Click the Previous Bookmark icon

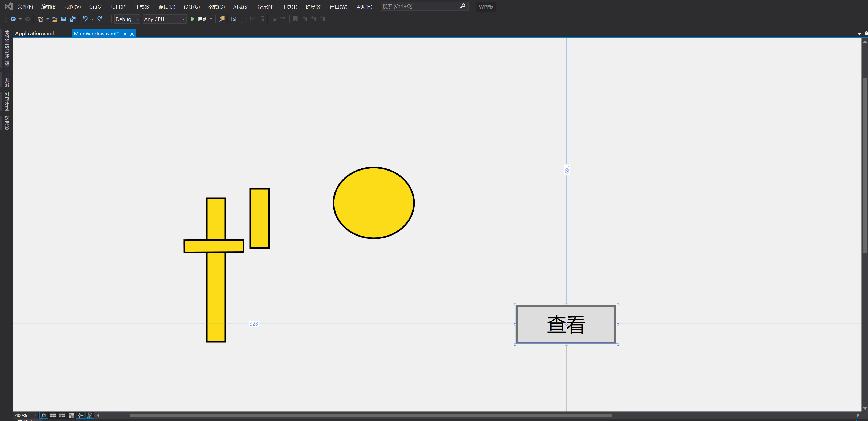click(x=305, y=19)
